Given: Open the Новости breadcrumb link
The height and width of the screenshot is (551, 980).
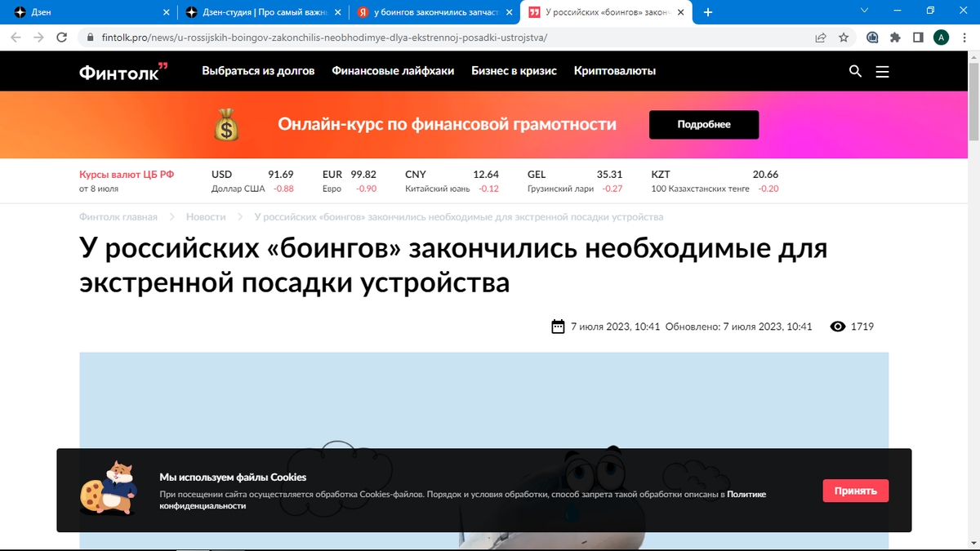Looking at the screenshot, I should [207, 216].
